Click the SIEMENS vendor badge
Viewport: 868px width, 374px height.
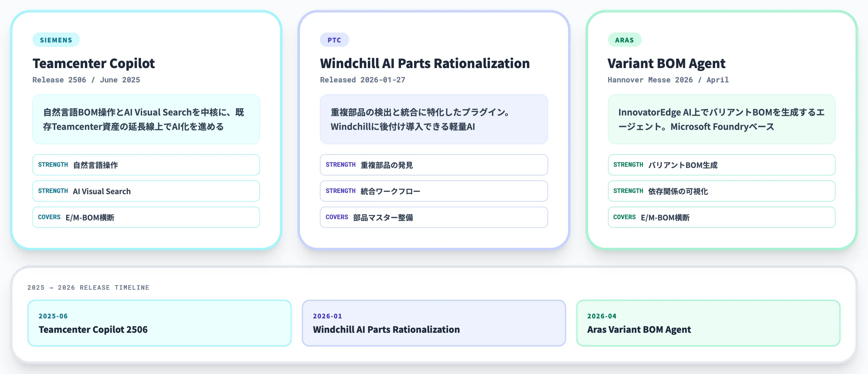(x=56, y=40)
